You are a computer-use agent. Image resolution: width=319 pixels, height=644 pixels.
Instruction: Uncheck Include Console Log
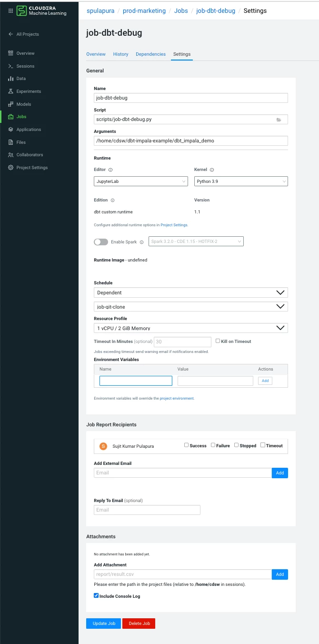point(96,595)
